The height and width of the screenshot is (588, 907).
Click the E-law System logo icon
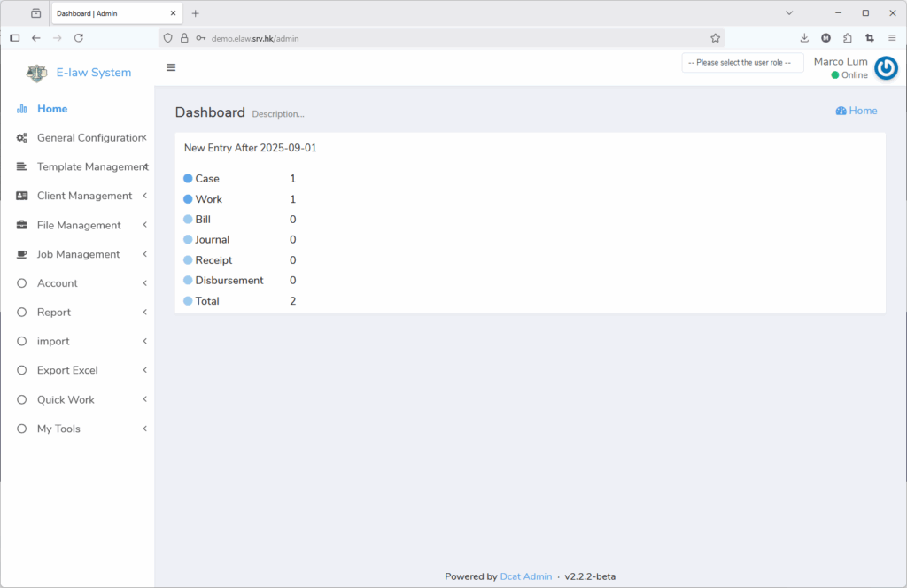click(x=36, y=73)
